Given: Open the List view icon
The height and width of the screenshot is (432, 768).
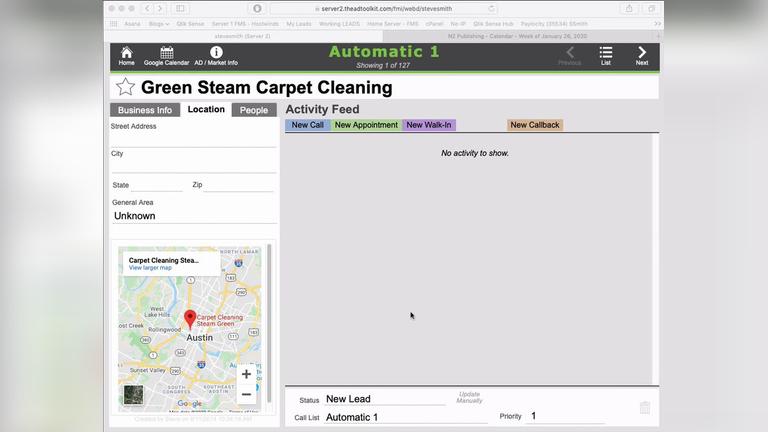Looking at the screenshot, I should coord(606,56).
